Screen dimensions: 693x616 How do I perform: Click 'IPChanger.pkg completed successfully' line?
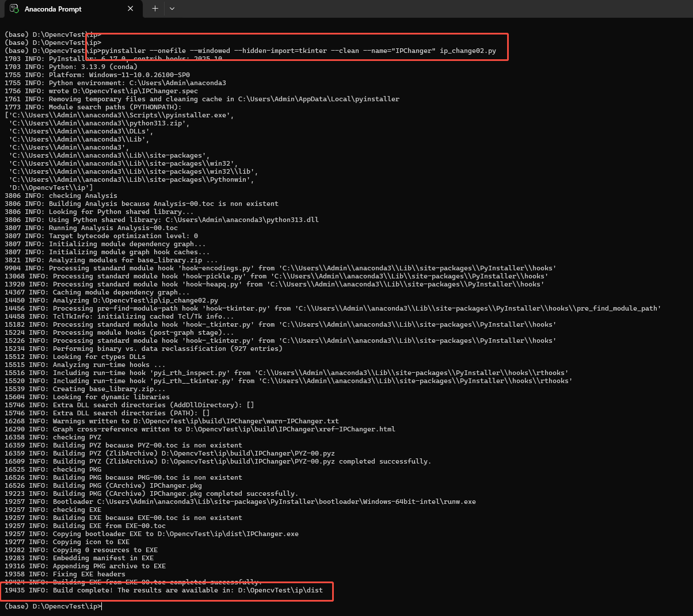151,493
